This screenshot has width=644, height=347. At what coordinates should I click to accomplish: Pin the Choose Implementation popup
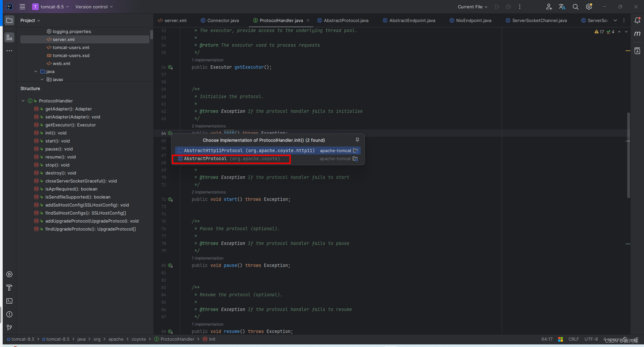point(357,140)
